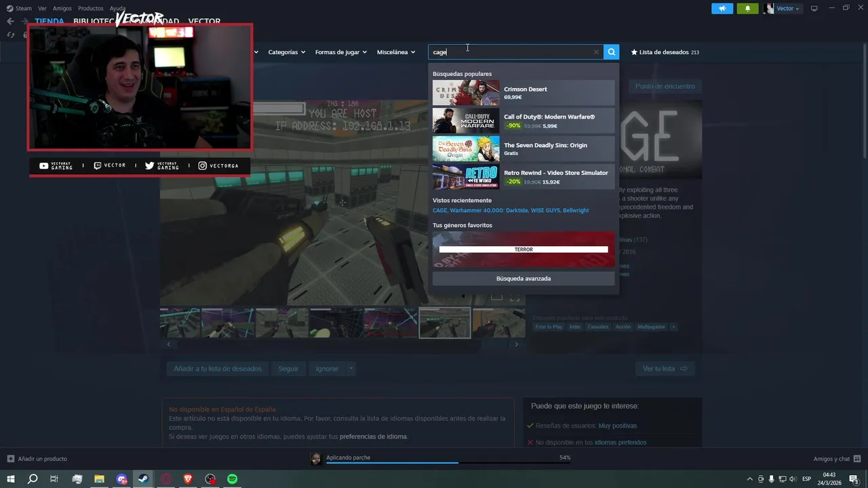Click the Ignorar button
The height and width of the screenshot is (488, 868).
pos(327,369)
